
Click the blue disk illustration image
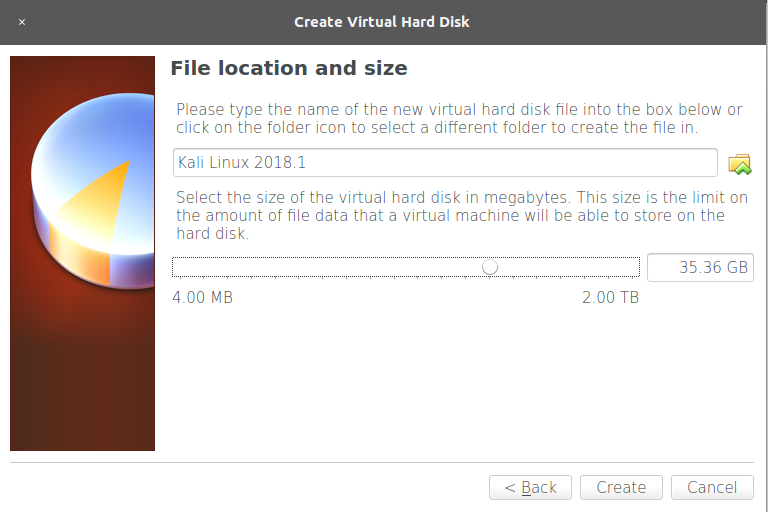93,191
